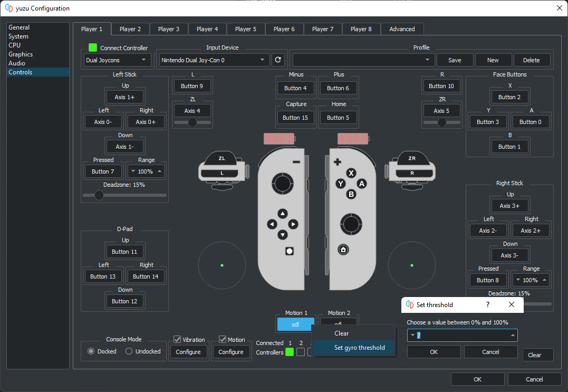Click the B face button on the Joy-Con image
This screenshot has width=568, height=392.
351,194
